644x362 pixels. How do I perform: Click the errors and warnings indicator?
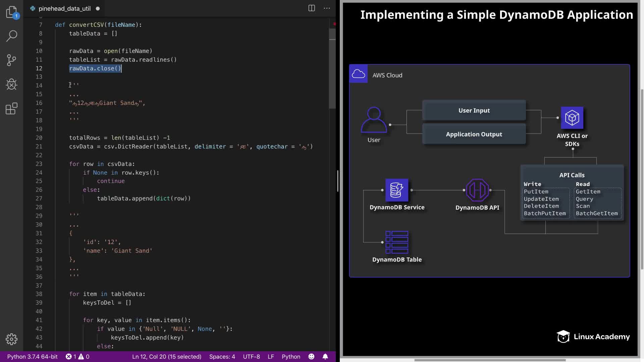(77, 357)
